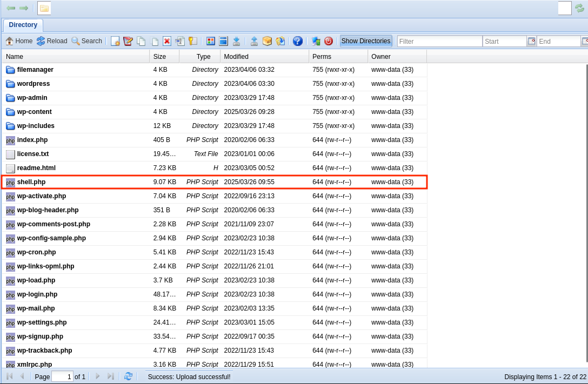Click the Download icon in the toolbar
The height and width of the screenshot is (384, 588).
tap(237, 41)
